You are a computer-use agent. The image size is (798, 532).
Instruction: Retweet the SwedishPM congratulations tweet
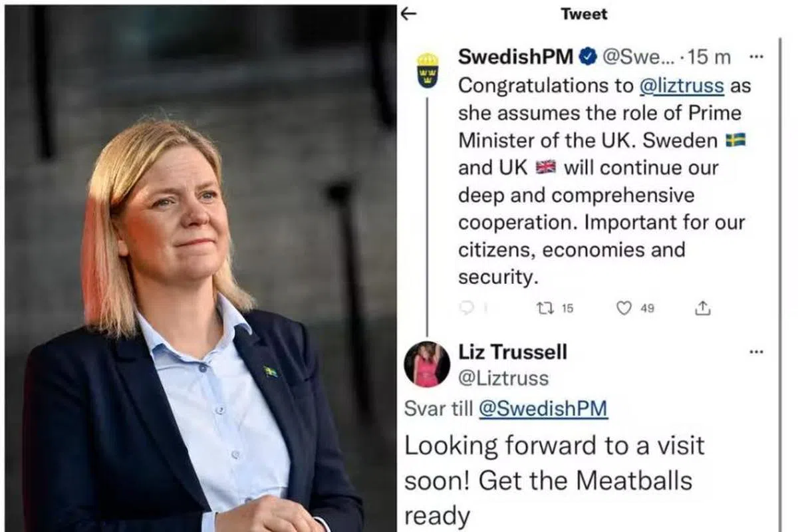542,308
